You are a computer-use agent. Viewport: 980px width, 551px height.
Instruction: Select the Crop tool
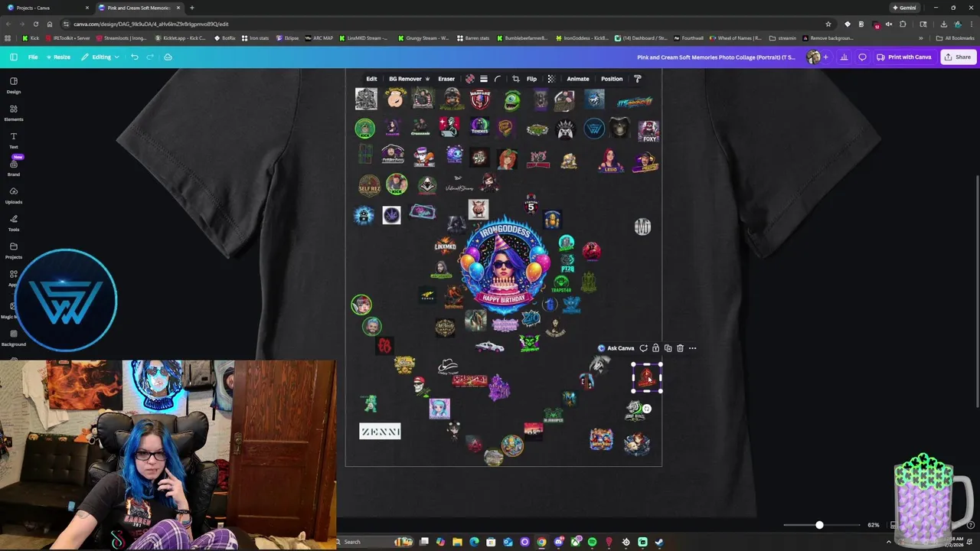[515, 79]
